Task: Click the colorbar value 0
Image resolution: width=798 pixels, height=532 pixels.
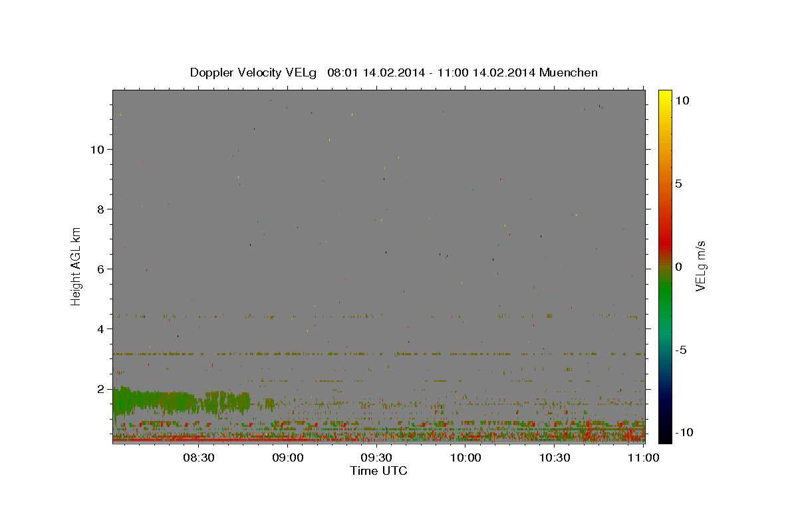Action: tap(678, 266)
